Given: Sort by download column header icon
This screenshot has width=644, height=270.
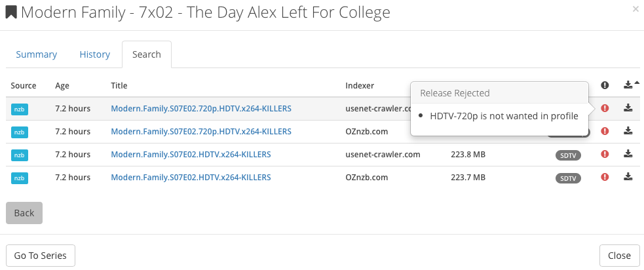Looking at the screenshot, I should pos(628,85).
